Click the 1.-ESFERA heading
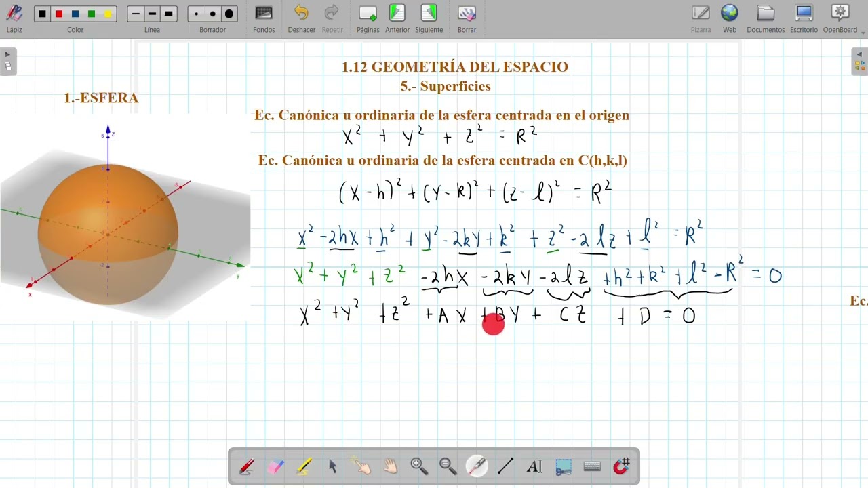868x488 pixels. tap(101, 98)
